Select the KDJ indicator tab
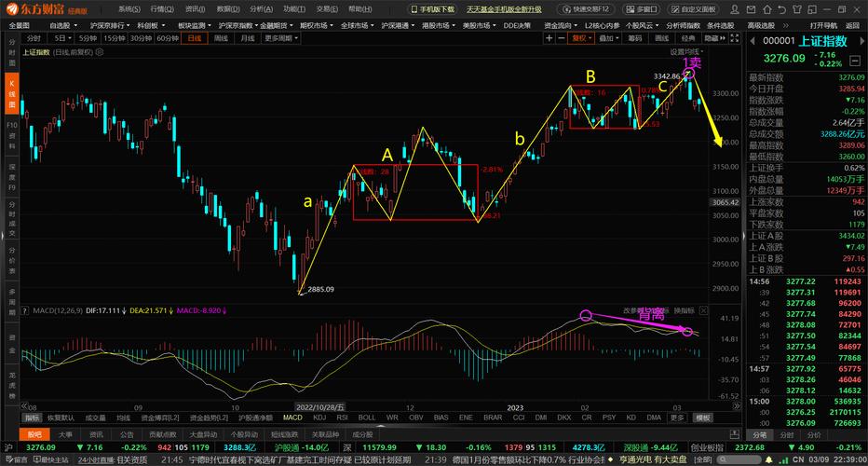The height and width of the screenshot is (466, 868). tap(319, 418)
